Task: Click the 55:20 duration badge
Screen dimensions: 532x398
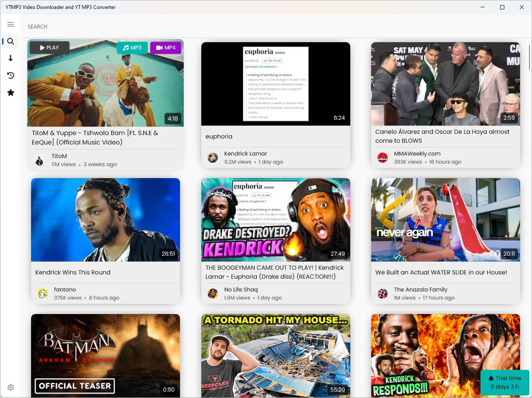Action: [x=338, y=389]
